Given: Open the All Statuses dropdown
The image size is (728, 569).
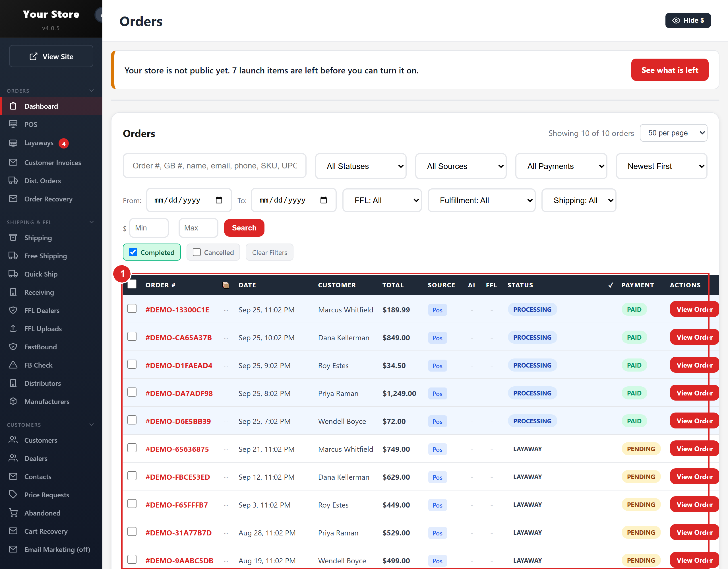Looking at the screenshot, I should [x=361, y=166].
